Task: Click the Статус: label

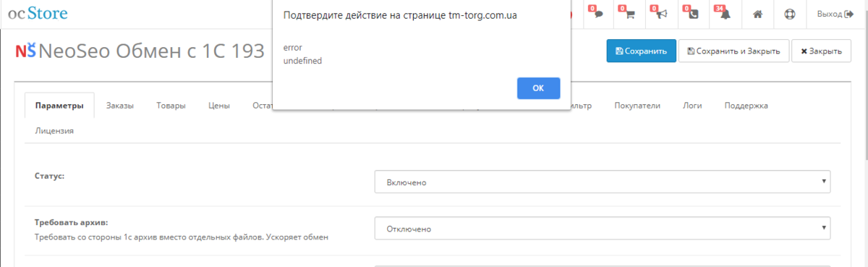Action: [50, 176]
